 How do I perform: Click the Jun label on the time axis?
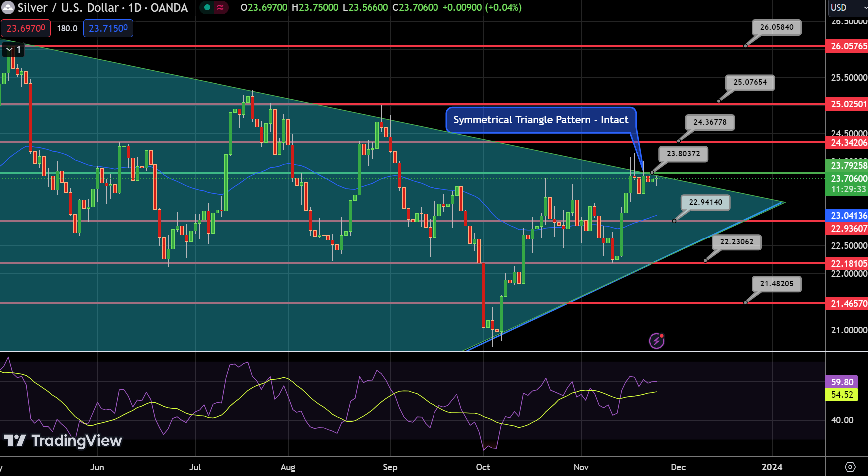(x=97, y=467)
